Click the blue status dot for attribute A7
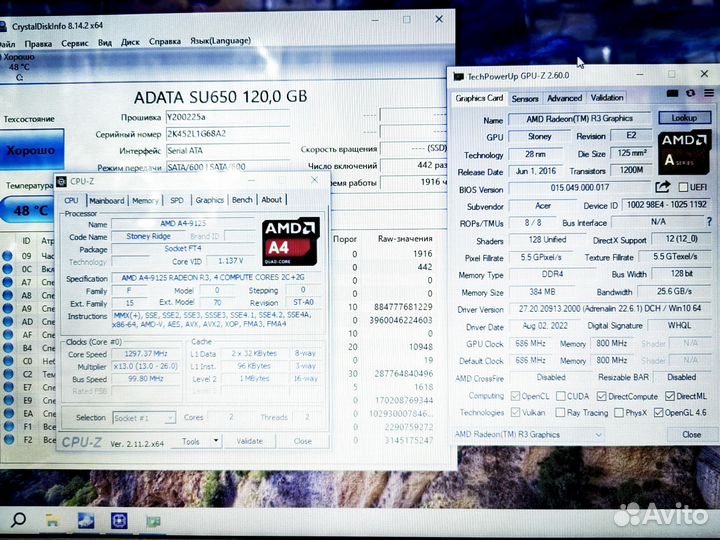 click(x=7, y=282)
